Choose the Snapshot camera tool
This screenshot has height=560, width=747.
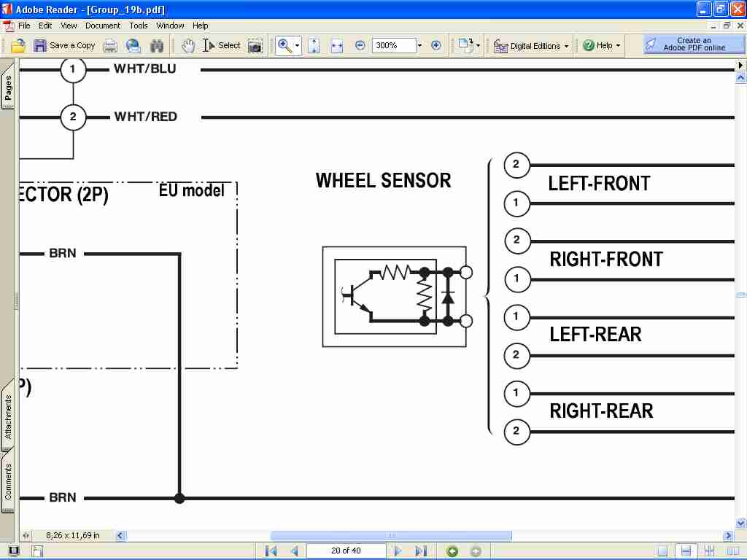[x=255, y=46]
